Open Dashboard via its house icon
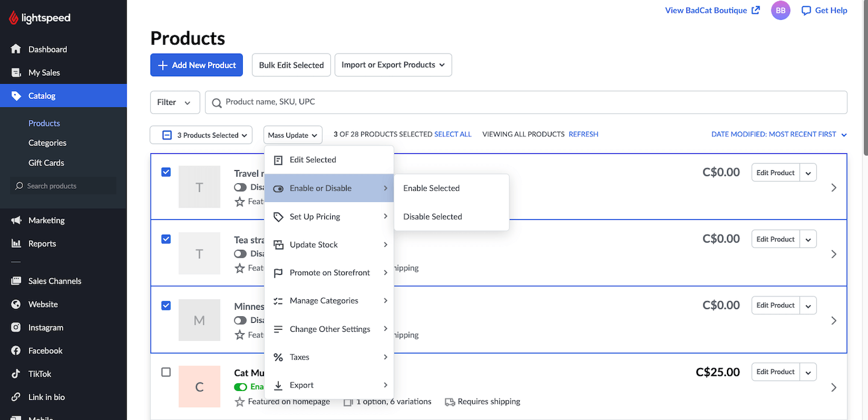 point(16,49)
